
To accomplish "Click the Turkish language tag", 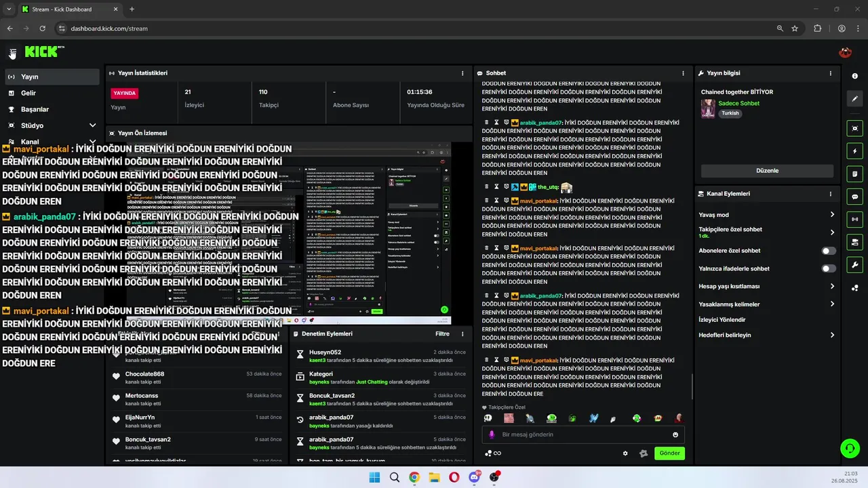I will coord(730,113).
